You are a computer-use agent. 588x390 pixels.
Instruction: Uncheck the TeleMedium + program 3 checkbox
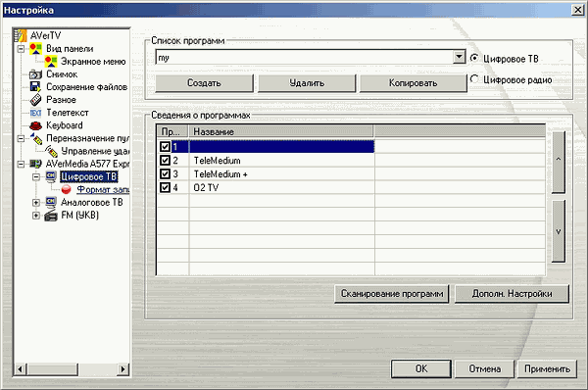tap(165, 173)
